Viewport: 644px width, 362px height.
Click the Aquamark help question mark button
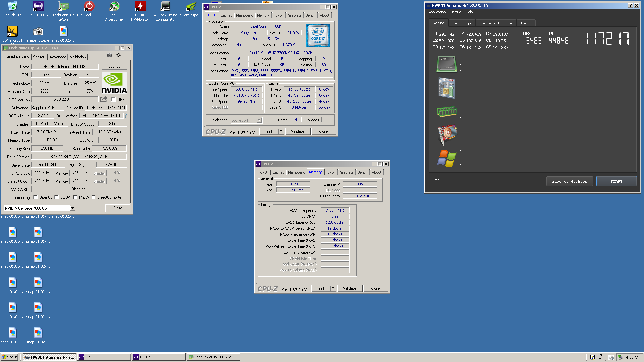(630, 6)
